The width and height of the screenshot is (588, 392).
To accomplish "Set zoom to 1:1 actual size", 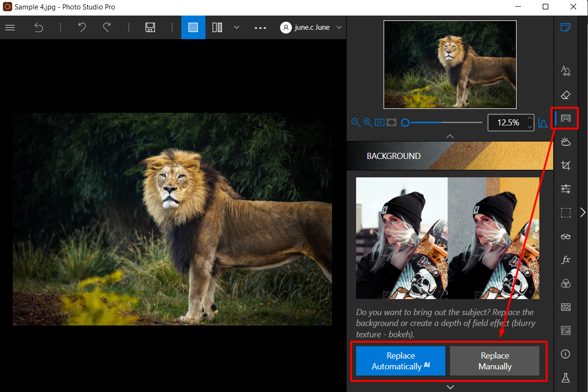I will [x=379, y=123].
